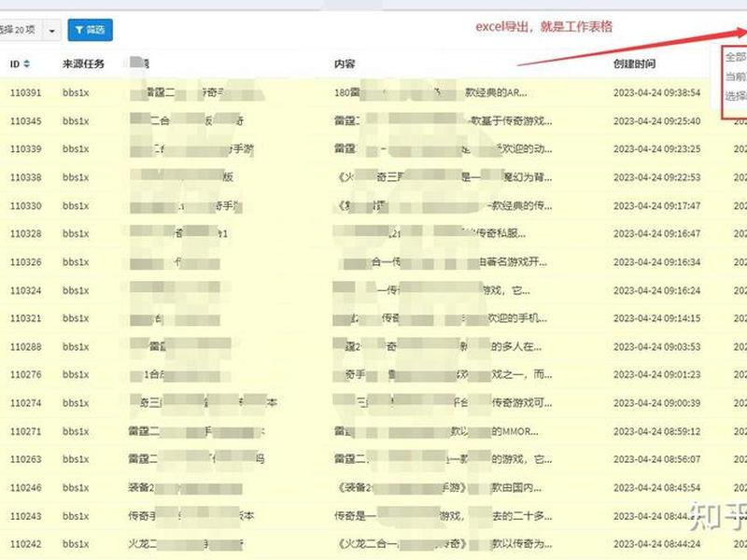Select row ID 110339

[x=26, y=149]
